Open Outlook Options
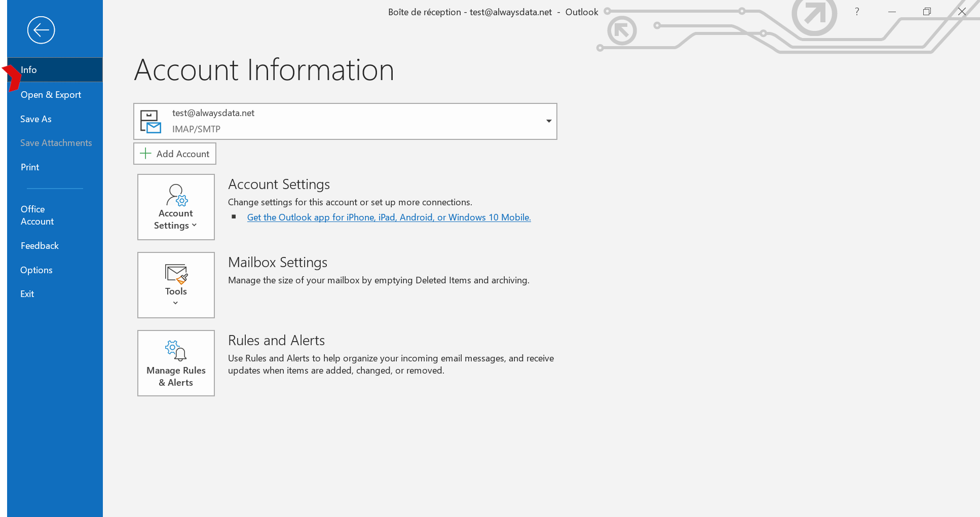 pos(55,270)
